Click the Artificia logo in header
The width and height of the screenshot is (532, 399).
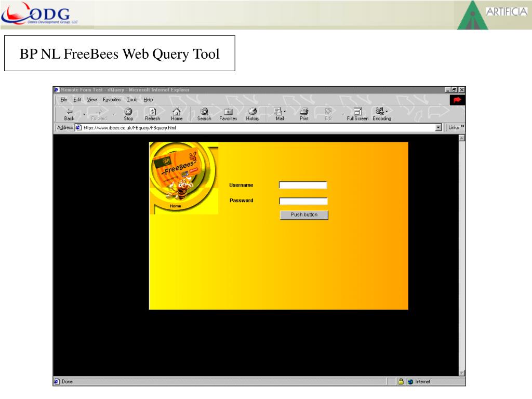[x=493, y=15]
